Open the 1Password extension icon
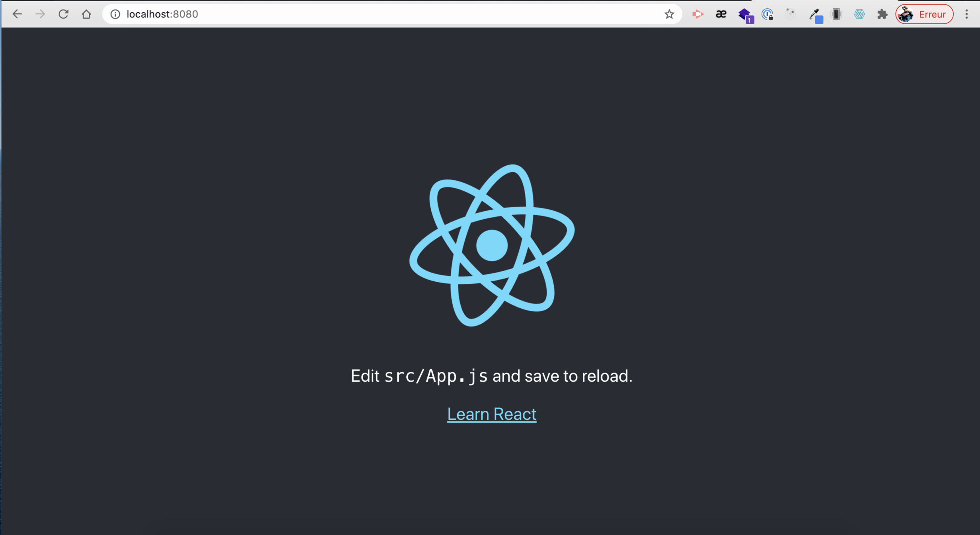 coord(768,15)
